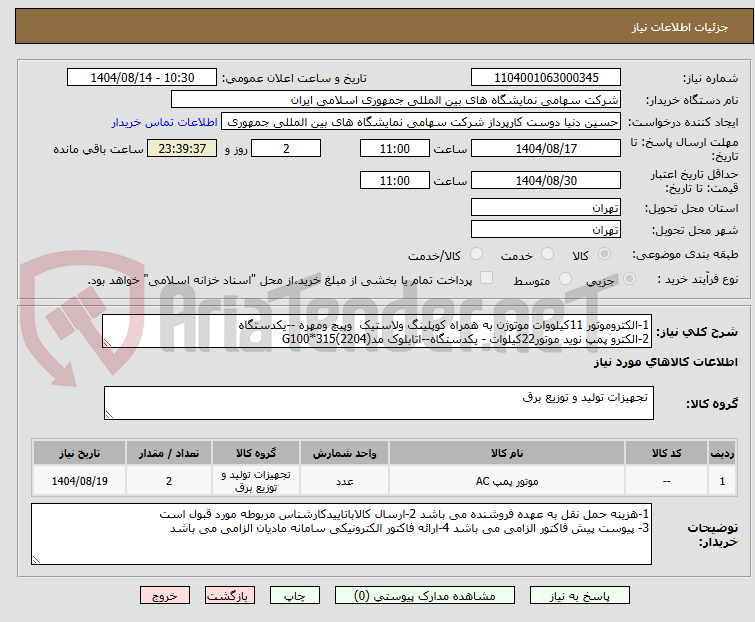Viewport: 755px width, 622px height.
Task: Click the need date cell 1404/08/19
Action: [x=79, y=480]
